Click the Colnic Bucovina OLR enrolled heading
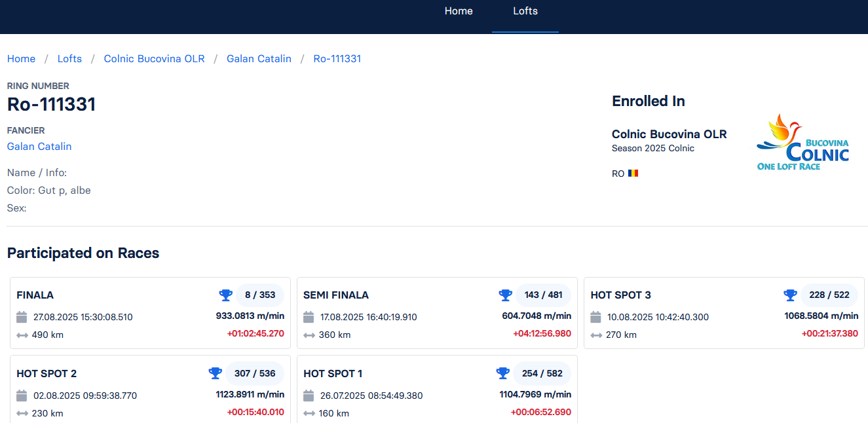 (669, 134)
